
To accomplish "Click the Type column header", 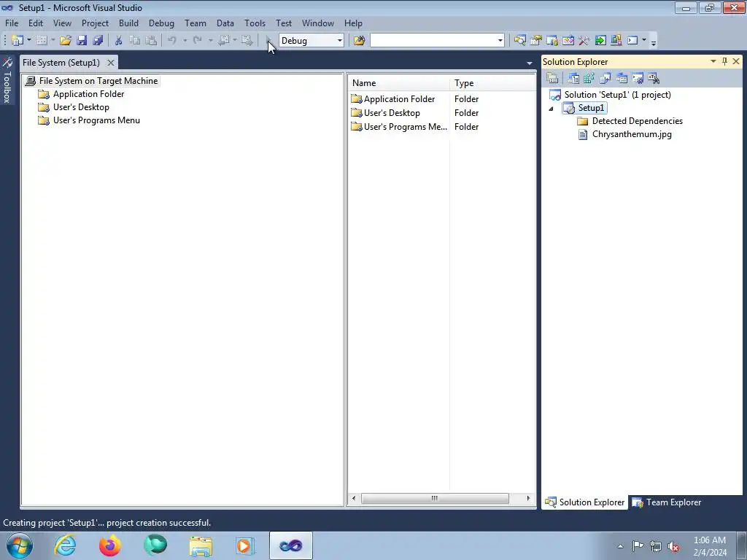I will coord(492,83).
